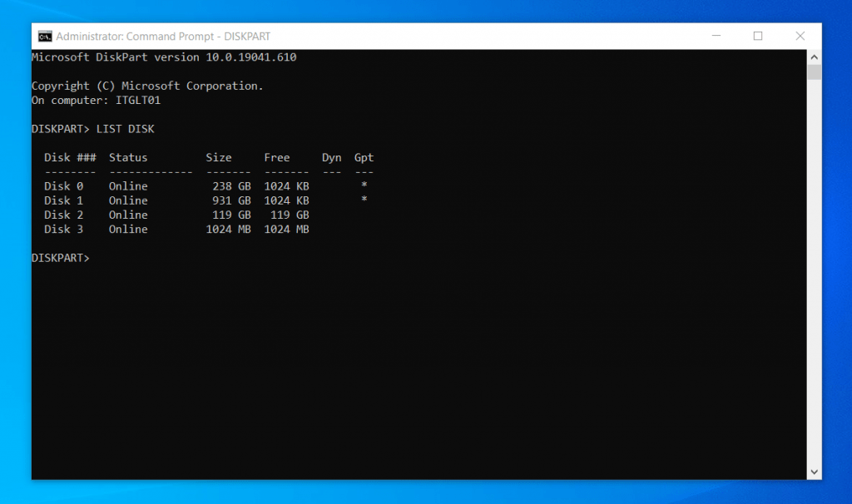Click 'Microsoft DiskPart version 10.0.19041.610' line
Image resolution: width=852 pixels, height=504 pixels.
point(164,57)
